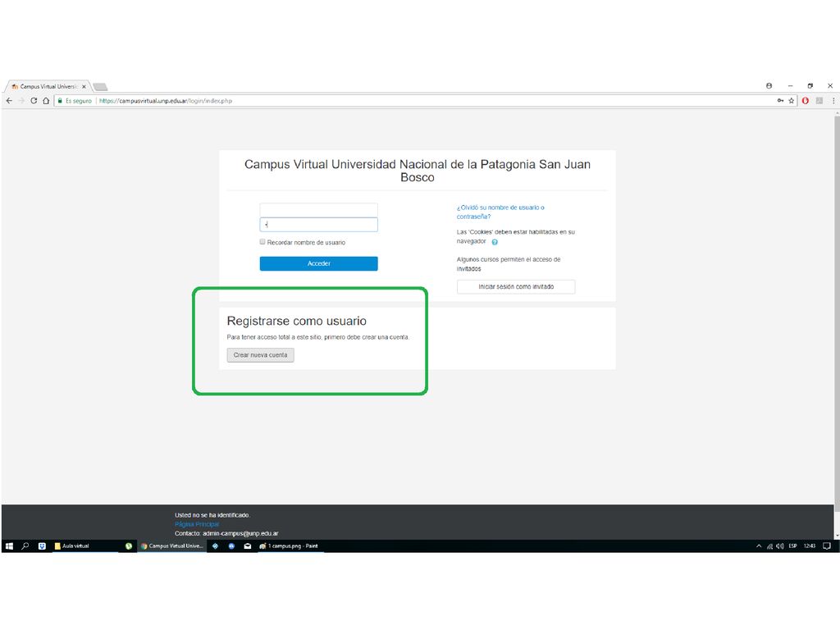Show hidden system tray icons
The image size is (840, 630).
coord(759,546)
